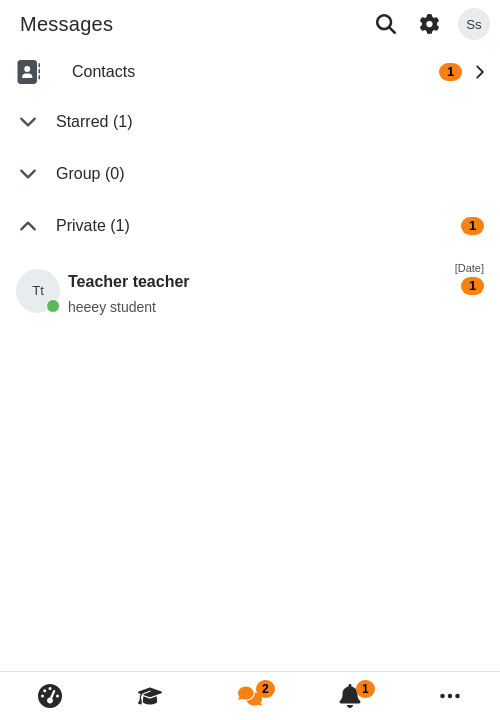This screenshot has width=500, height=720.
Task: Click the "heeey student" message preview
Action: [x=112, y=307]
